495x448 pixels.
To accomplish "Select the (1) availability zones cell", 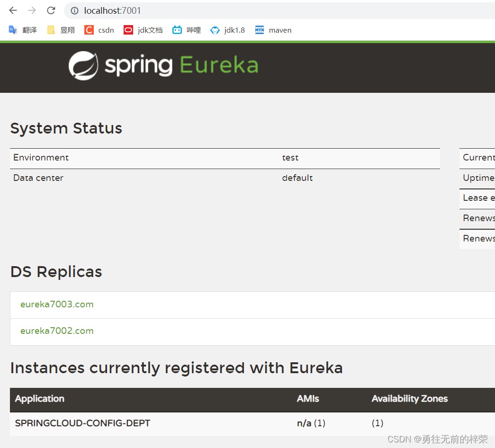I will click(378, 423).
